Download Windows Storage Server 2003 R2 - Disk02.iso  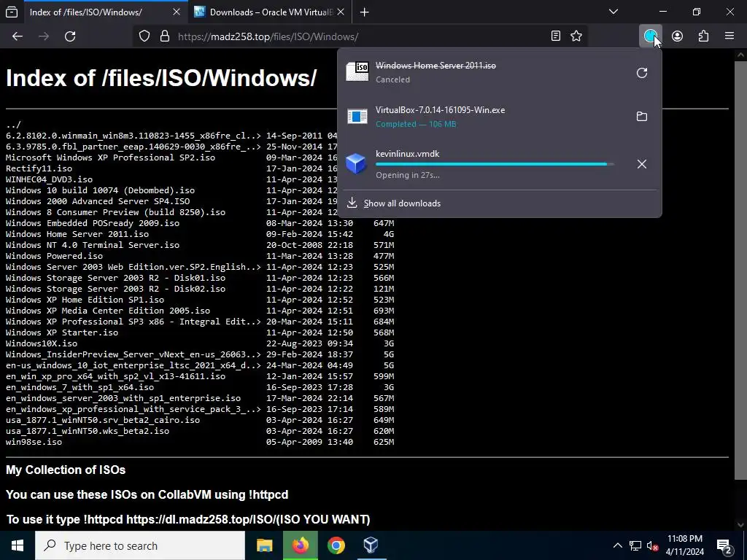coord(116,289)
